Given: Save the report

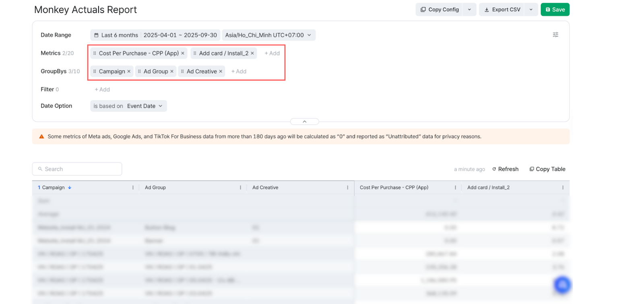Looking at the screenshot, I should click(x=555, y=10).
